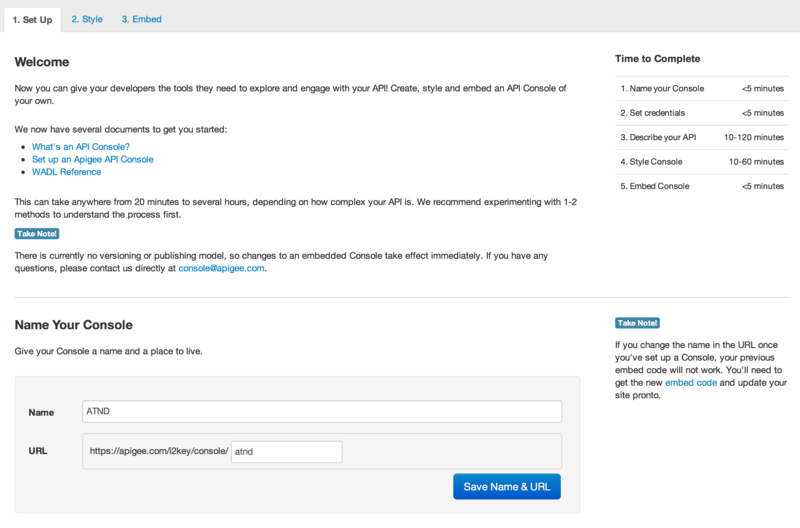Click the URL slug field containing atnd

point(287,451)
